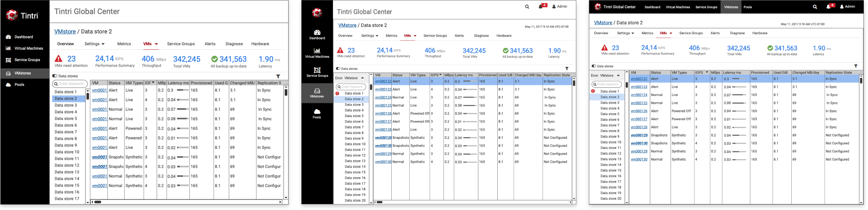Follow the VMstore breadcrumb link in wide-sidebar mockup
This screenshot has height=210, width=868.
tap(65, 31)
